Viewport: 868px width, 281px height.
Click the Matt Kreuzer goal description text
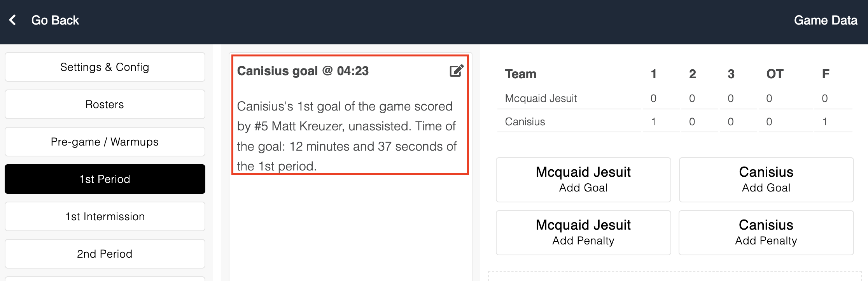coord(346,136)
